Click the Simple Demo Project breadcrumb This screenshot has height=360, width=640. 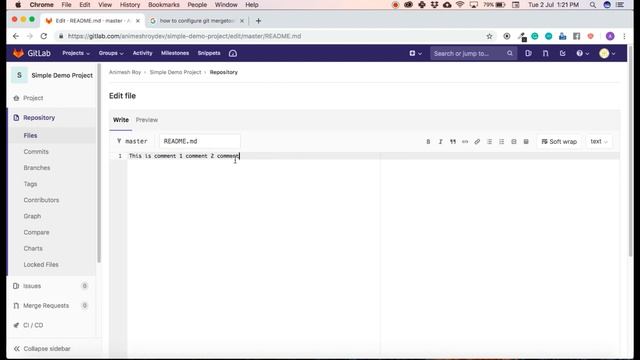coord(175,72)
